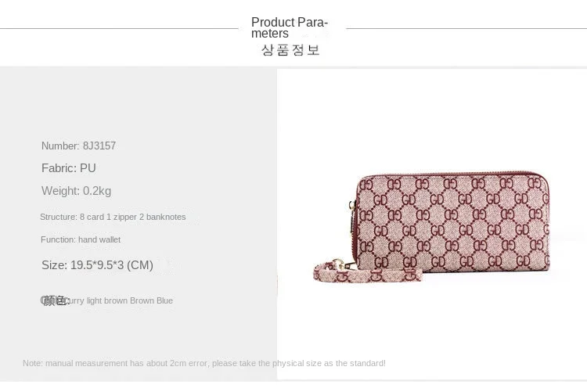Click the word Brown in color list
This screenshot has width=587, height=392.
click(x=142, y=300)
